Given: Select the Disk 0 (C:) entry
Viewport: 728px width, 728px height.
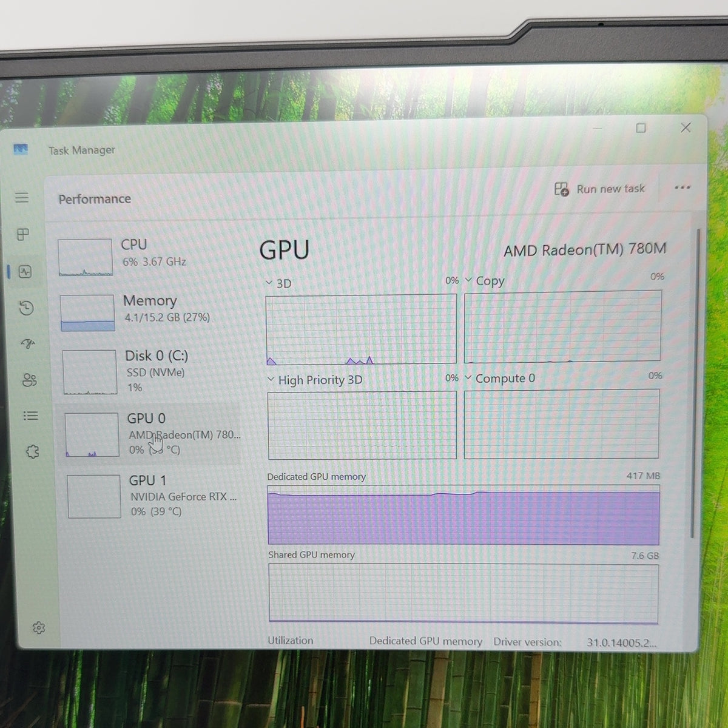Looking at the screenshot, I should pyautogui.click(x=149, y=371).
